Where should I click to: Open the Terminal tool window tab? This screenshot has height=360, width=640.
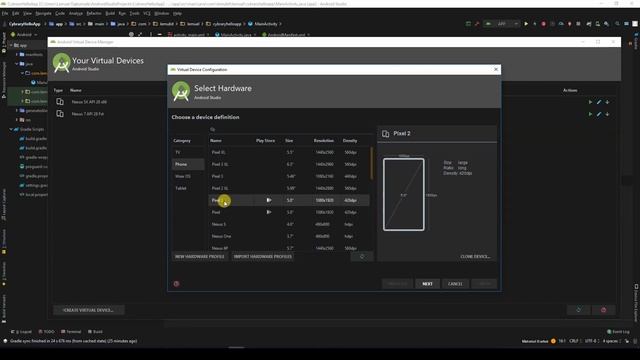[x=71, y=331]
